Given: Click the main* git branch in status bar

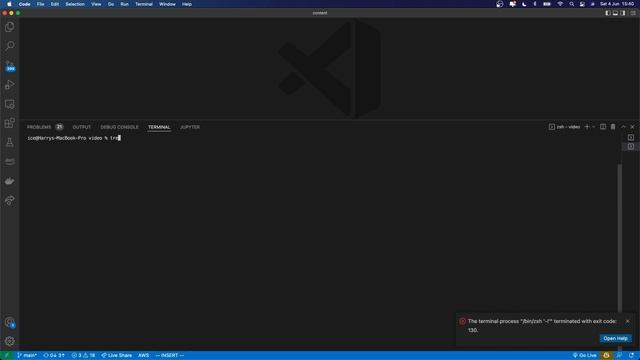Looking at the screenshot, I should tap(27, 356).
